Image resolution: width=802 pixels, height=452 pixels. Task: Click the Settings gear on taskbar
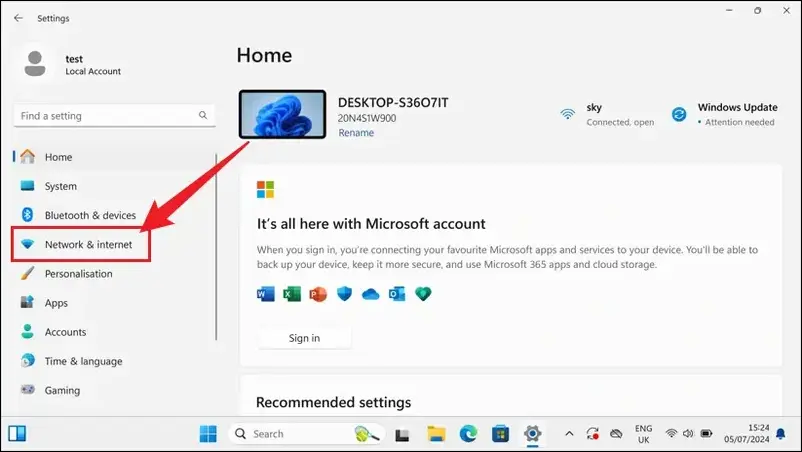click(x=532, y=434)
